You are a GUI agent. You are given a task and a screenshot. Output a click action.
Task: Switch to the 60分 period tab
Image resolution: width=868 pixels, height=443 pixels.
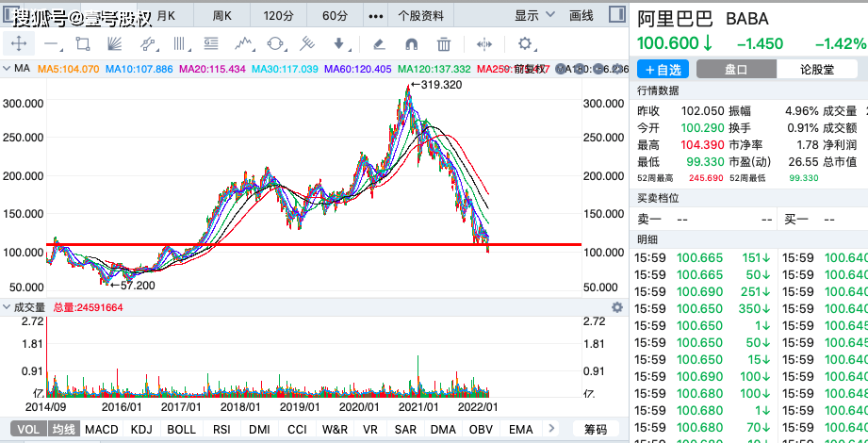335,16
